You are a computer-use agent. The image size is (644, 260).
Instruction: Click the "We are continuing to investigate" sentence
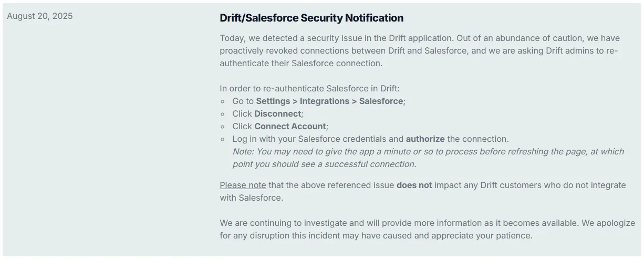click(x=399, y=223)
